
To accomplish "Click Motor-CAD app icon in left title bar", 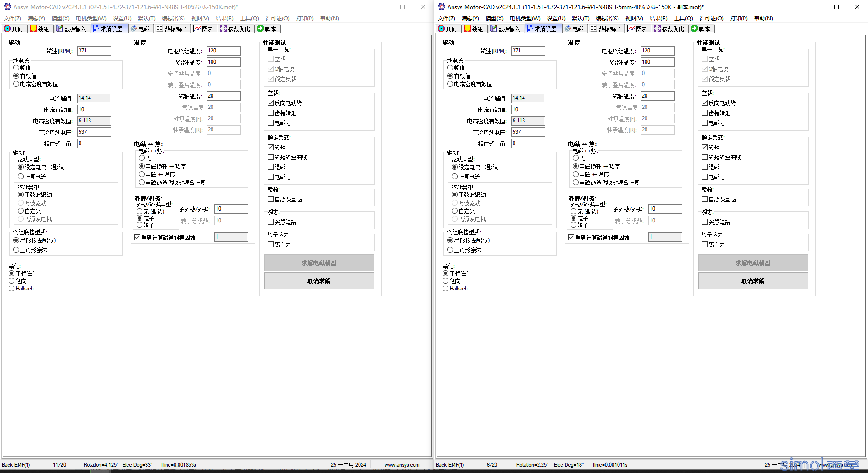I will [7, 7].
